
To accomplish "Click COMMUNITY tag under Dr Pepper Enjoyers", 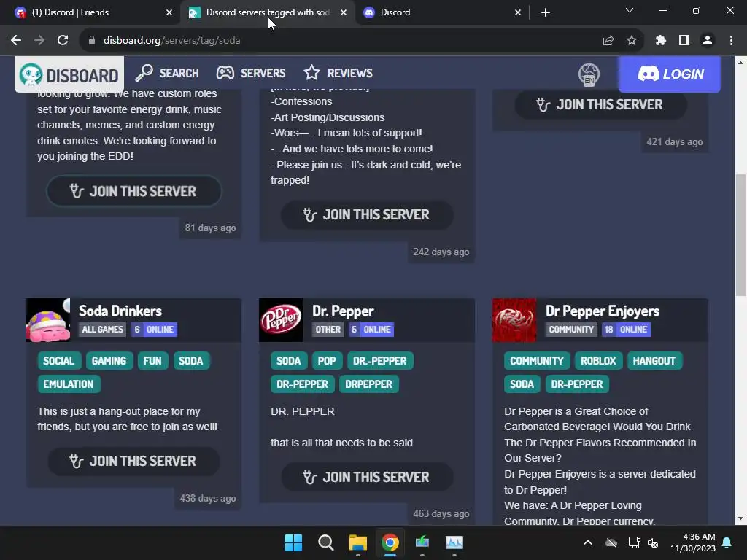I will (x=537, y=361).
